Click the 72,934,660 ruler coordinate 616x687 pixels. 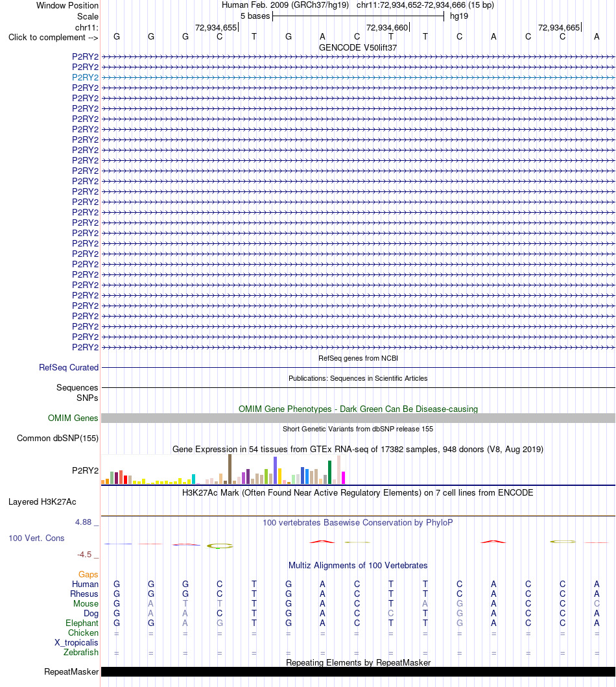point(387,28)
